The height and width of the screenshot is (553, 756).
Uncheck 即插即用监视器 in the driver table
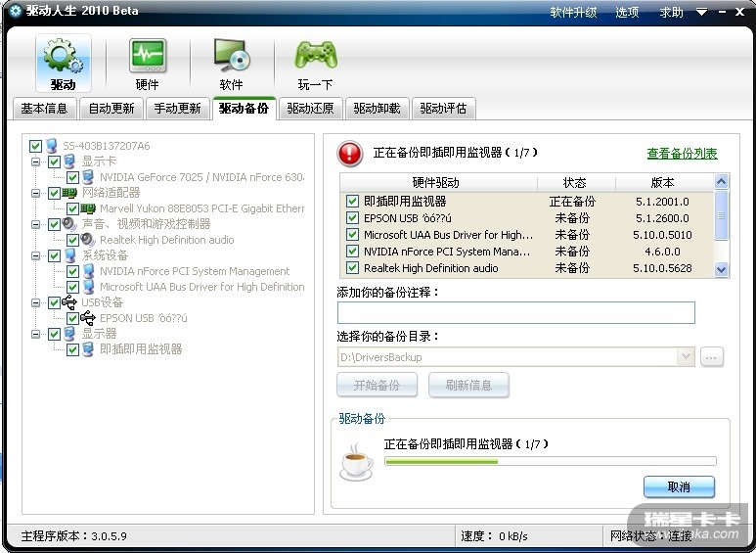(352, 202)
